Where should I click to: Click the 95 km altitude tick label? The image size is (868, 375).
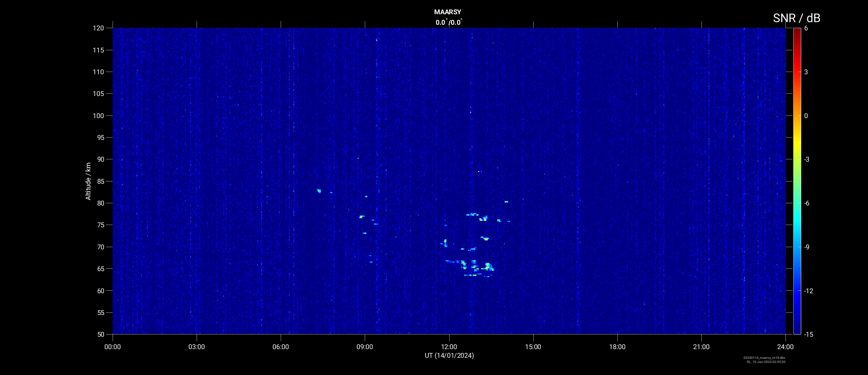click(100, 137)
